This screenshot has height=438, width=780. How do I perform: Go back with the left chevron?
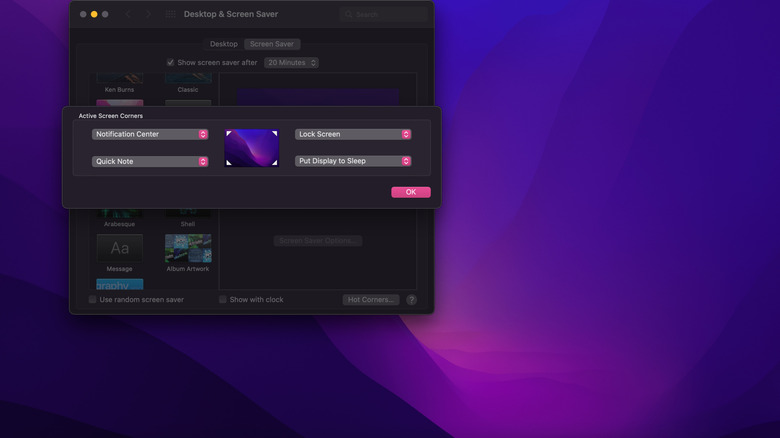pos(128,14)
